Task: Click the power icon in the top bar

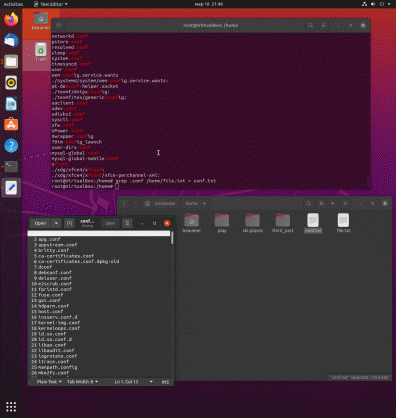Action: coord(382,4)
